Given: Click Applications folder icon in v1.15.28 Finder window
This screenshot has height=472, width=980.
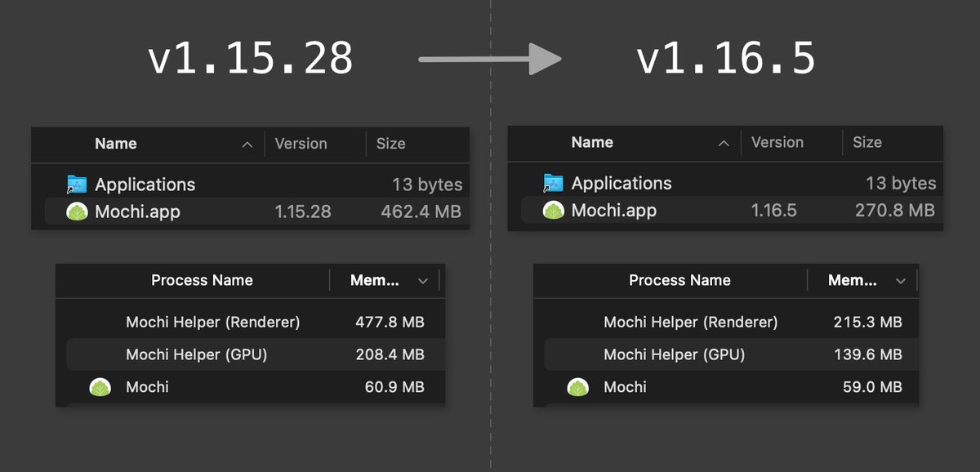Looking at the screenshot, I should (77, 185).
